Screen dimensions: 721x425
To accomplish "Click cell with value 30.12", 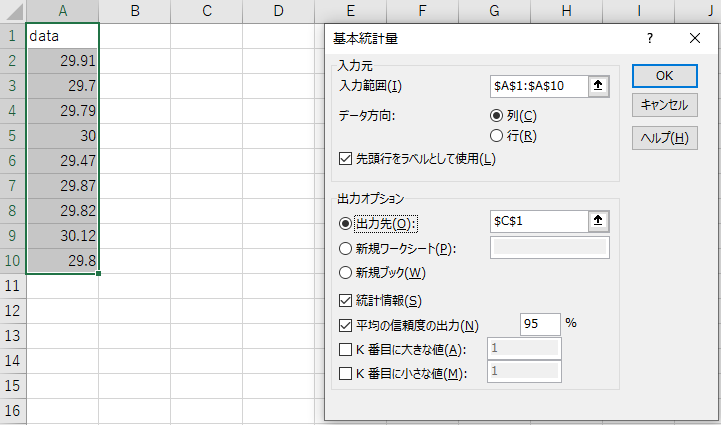I will click(x=63, y=236).
